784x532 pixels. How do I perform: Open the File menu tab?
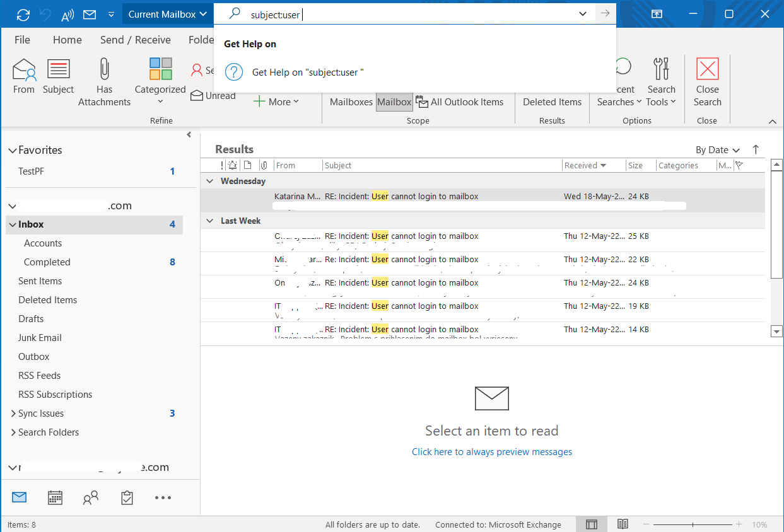22,40
